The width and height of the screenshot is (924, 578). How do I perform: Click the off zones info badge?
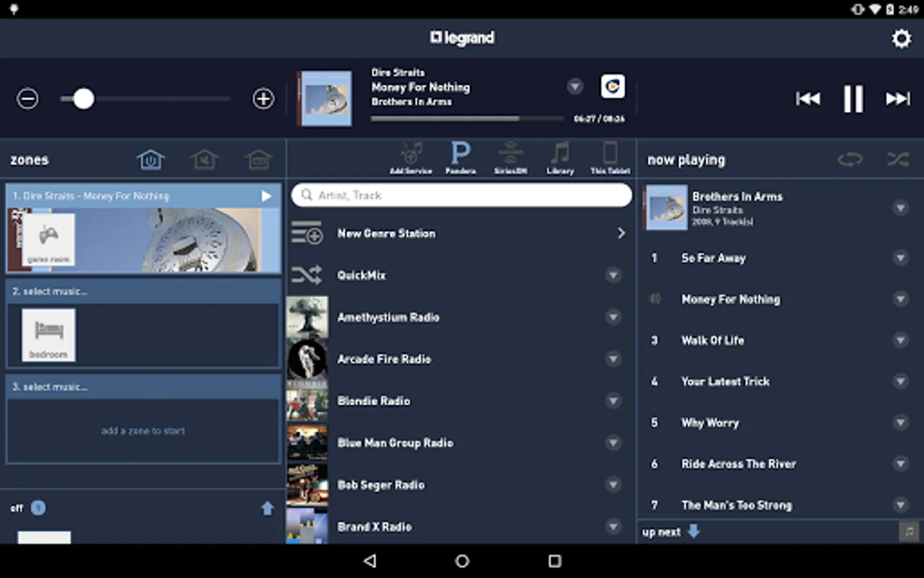(x=38, y=508)
